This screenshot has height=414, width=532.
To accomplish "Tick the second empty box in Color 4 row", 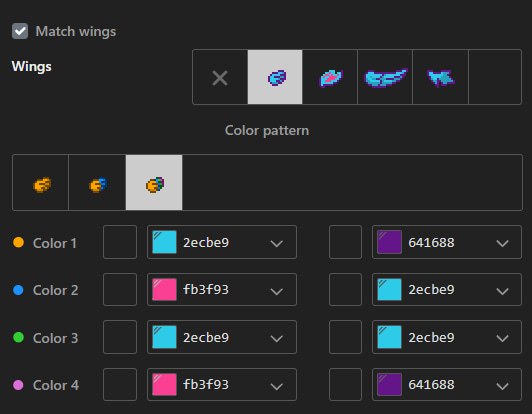I will [345, 384].
